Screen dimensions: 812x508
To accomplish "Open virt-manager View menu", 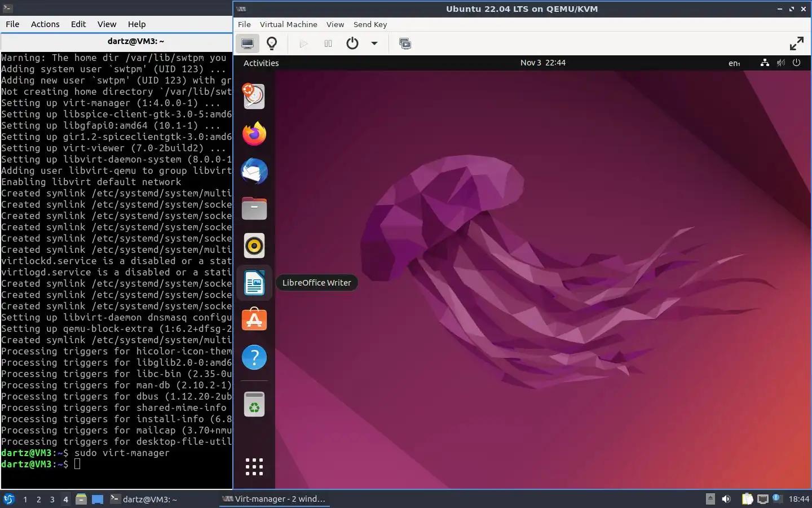I will (335, 24).
